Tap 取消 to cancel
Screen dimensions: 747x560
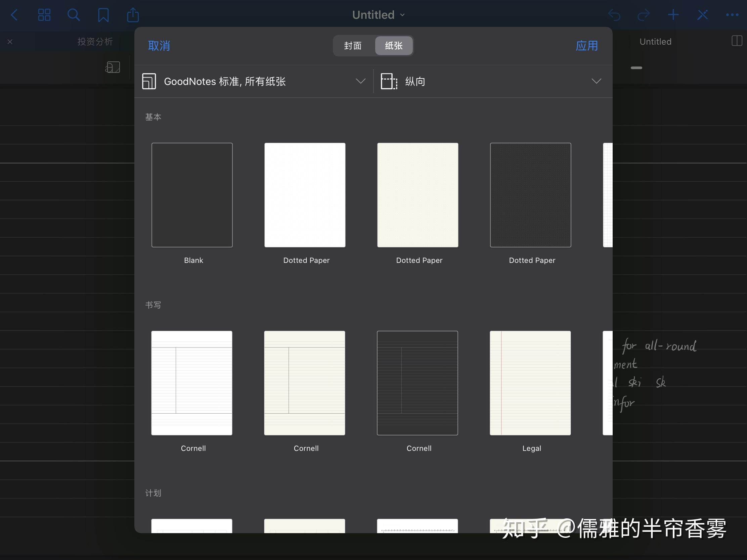(159, 46)
